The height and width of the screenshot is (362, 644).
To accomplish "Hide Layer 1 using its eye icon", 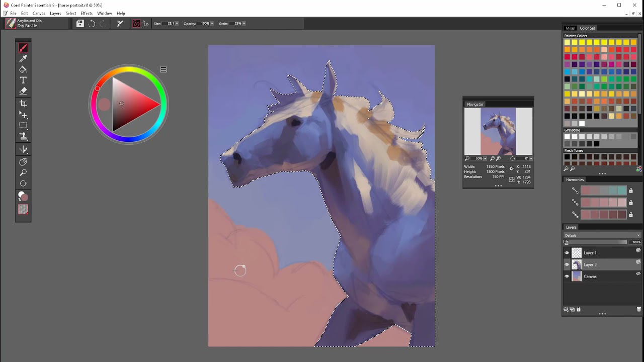I will pos(567,253).
